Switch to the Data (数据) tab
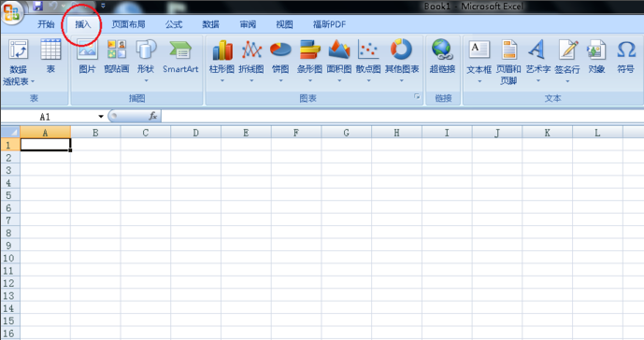Screen dimensions: 644x340 point(210,24)
